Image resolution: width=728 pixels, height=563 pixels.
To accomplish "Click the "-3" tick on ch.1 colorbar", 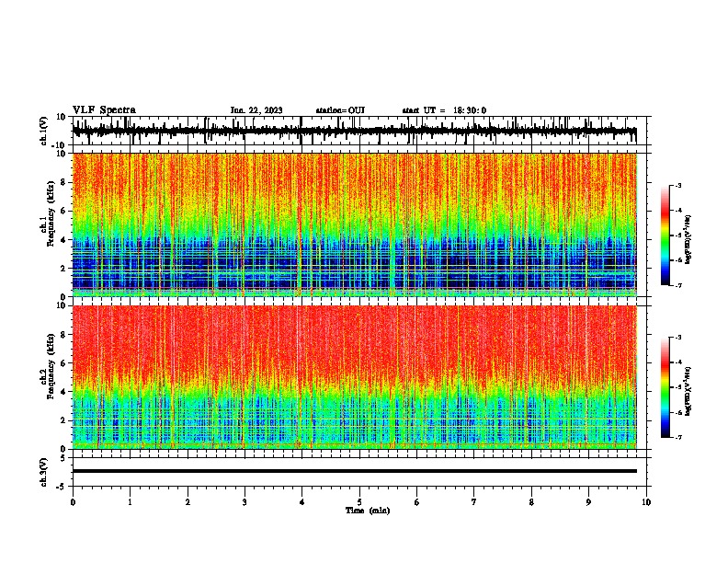I will [677, 185].
